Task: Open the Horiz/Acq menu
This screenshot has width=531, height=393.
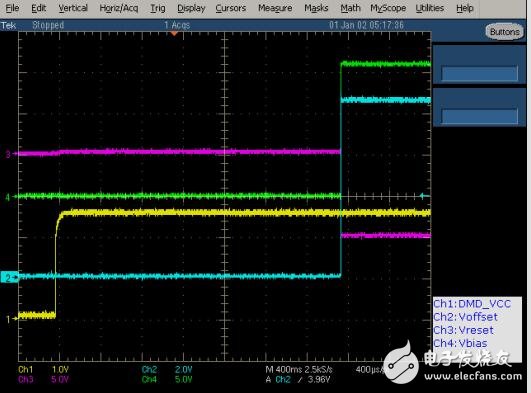Action: tap(119, 8)
